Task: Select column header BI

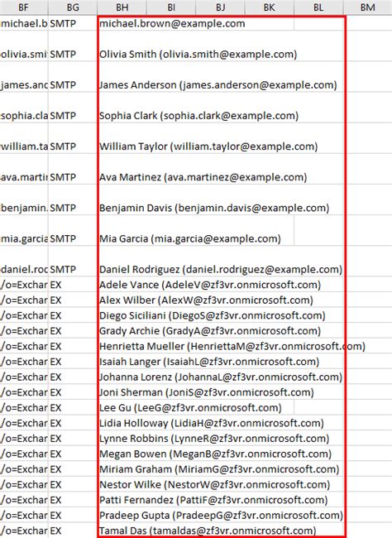Action: tap(171, 7)
